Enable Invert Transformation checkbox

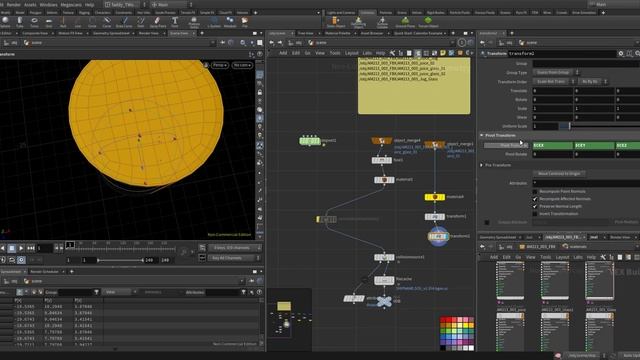click(535, 213)
